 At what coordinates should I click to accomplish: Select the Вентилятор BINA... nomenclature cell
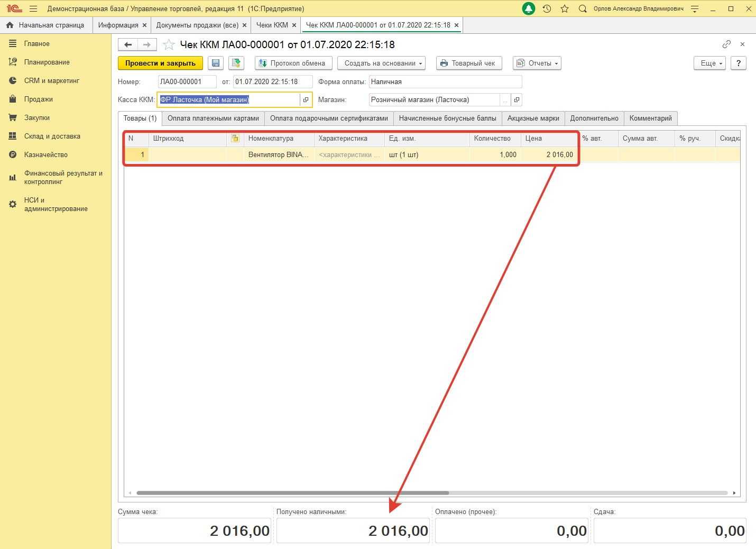pyautogui.click(x=279, y=154)
